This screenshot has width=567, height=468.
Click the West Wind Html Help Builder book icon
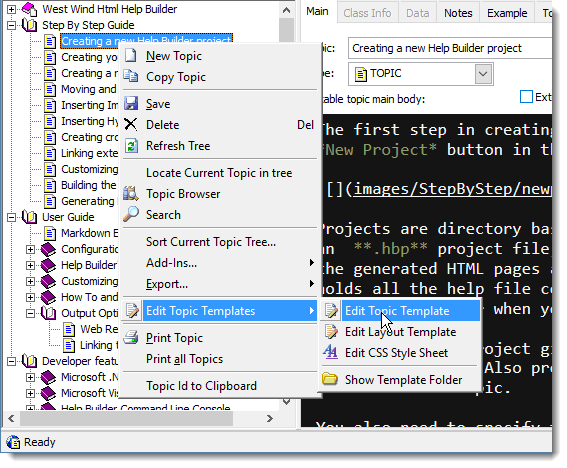coord(29,9)
